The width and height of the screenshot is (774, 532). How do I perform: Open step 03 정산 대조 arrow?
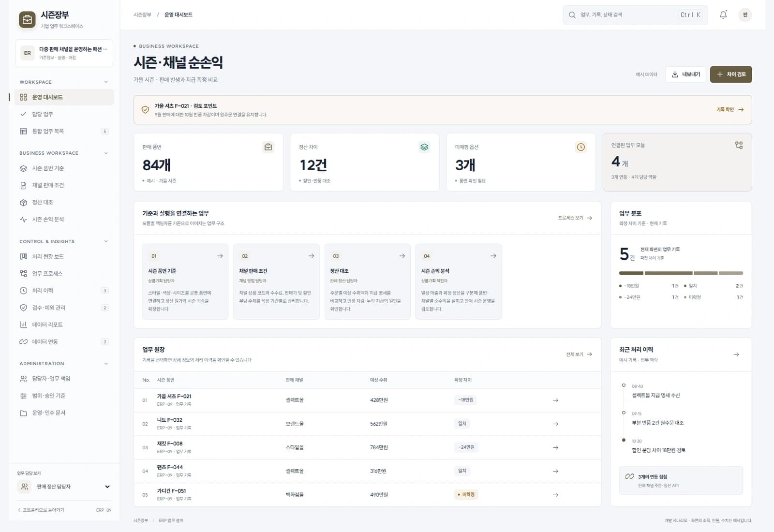coord(402,256)
